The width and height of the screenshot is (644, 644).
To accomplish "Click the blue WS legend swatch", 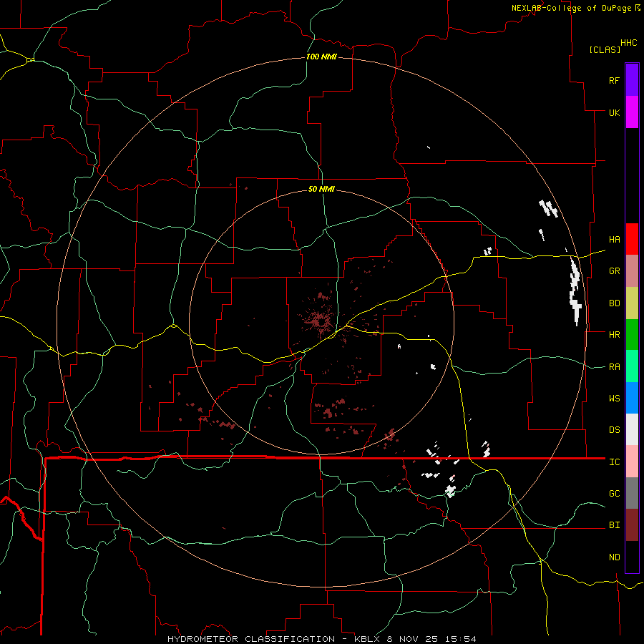I will [632, 398].
